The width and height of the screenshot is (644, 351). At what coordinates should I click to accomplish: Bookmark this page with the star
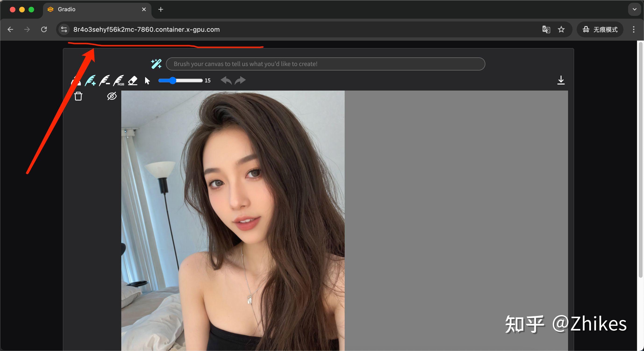click(561, 29)
